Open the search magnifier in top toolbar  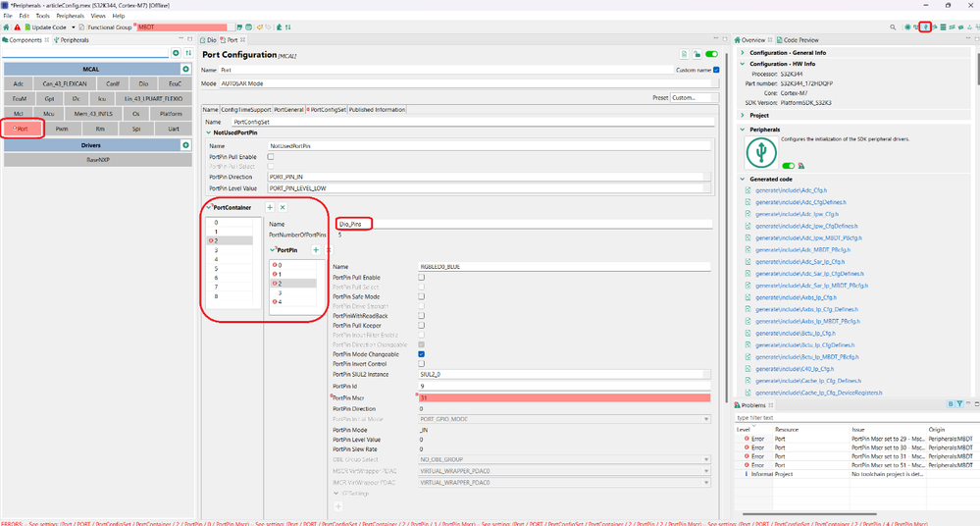click(893, 26)
